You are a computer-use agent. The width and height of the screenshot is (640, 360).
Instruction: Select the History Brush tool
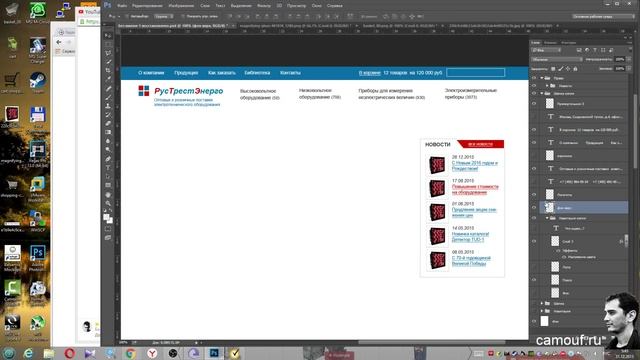point(108,115)
